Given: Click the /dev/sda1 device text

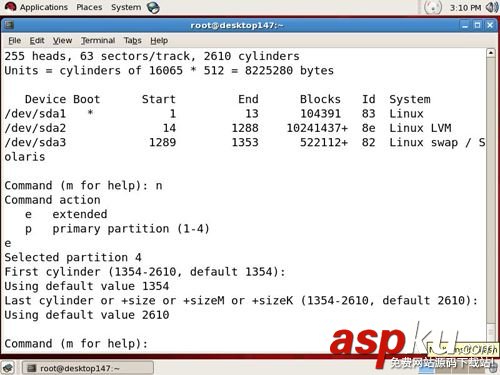Looking at the screenshot, I should pos(35,114).
